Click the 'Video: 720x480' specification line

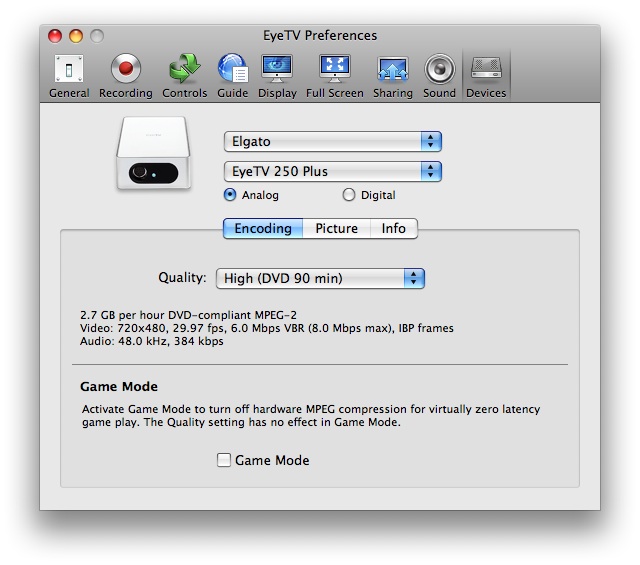click(x=267, y=328)
